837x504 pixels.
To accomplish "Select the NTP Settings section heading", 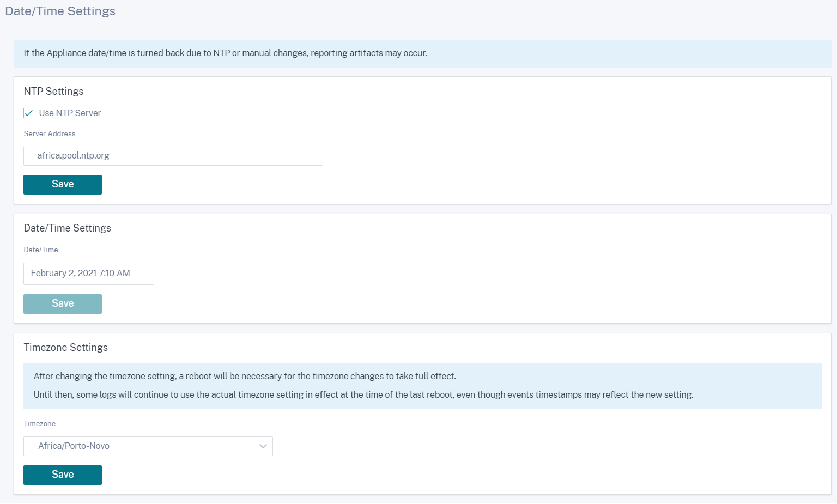I will coord(53,91).
